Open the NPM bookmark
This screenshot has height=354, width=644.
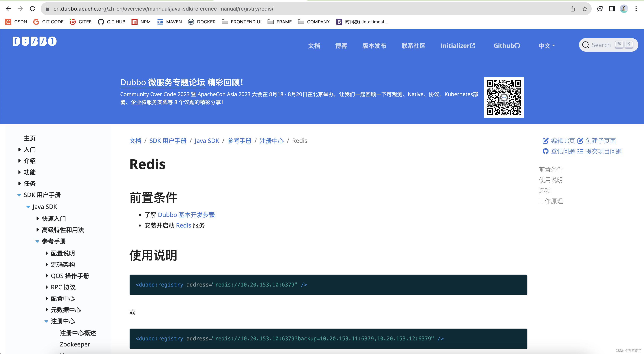point(141,22)
